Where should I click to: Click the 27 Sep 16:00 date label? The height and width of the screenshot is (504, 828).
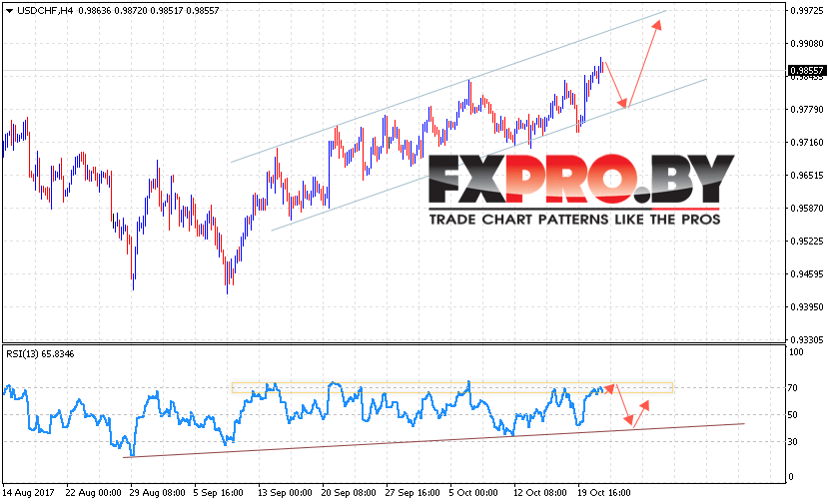tap(413, 493)
